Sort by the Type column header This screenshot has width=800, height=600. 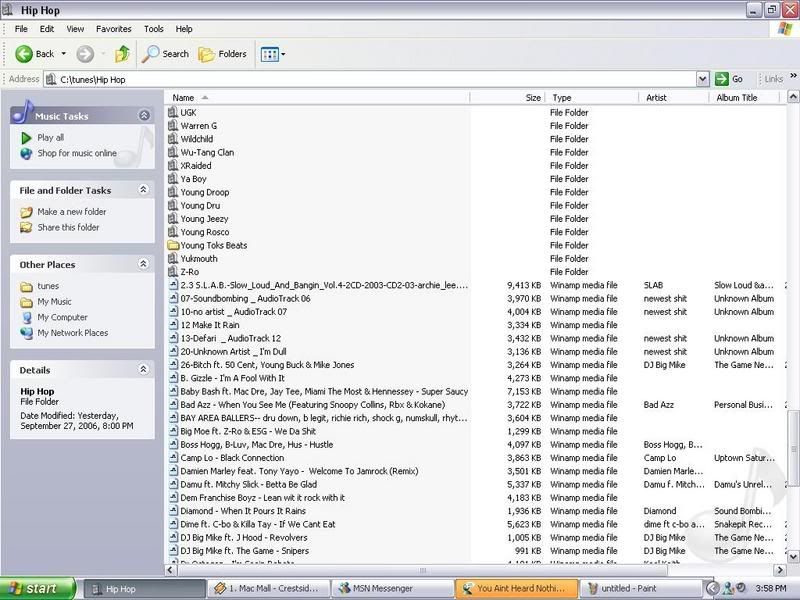pos(592,97)
